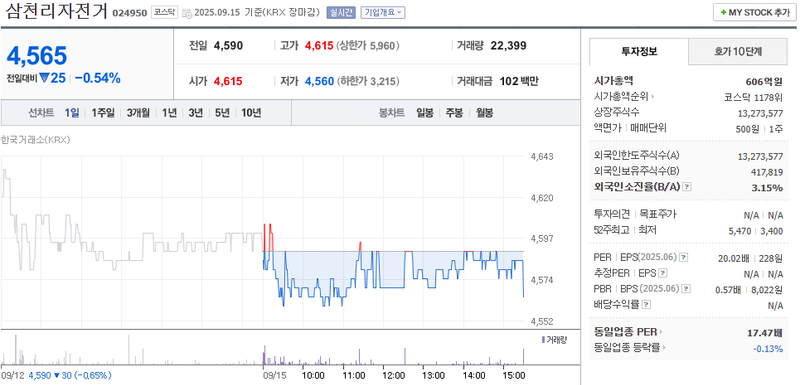Click the 한국거래소(KRX) label
The height and width of the screenshot is (385, 800).
(x=35, y=140)
